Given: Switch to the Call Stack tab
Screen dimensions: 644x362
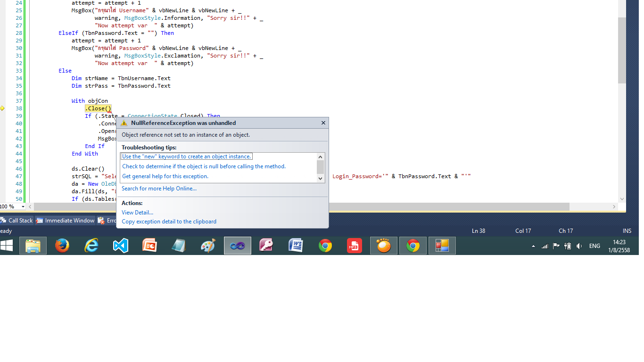Looking at the screenshot, I should coord(17,221).
